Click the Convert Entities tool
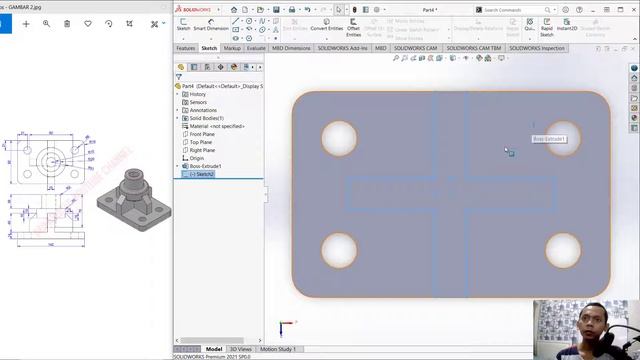The width and height of the screenshot is (640, 360). [x=327, y=24]
